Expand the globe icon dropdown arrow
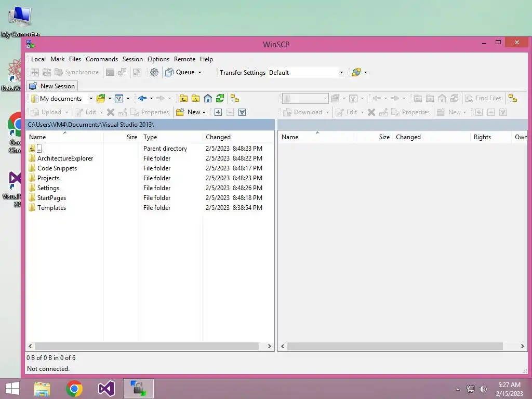This screenshot has width=532, height=399. tap(365, 72)
